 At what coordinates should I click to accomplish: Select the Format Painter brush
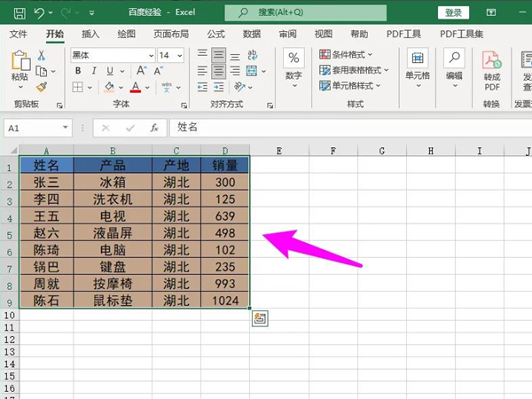click(x=41, y=87)
